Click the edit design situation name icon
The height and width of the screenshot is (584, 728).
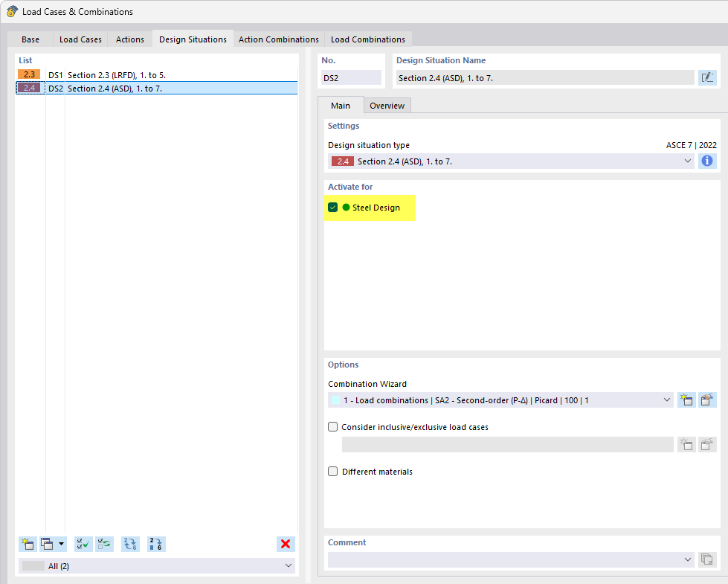tap(707, 77)
